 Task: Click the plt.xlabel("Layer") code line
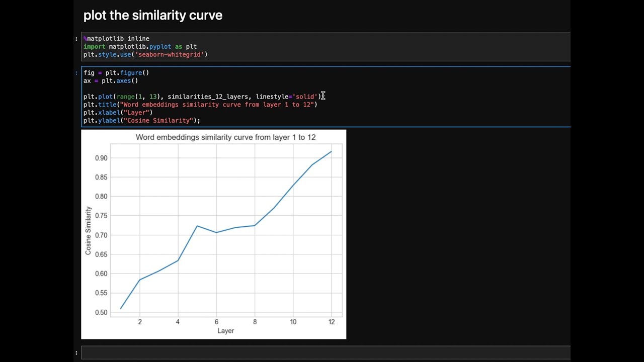(118, 113)
